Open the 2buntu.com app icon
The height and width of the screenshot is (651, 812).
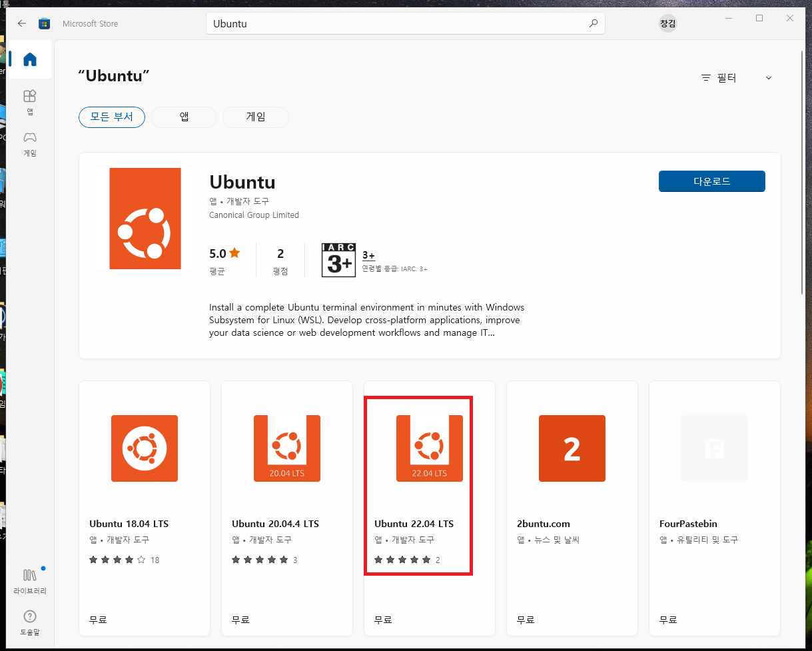tap(572, 448)
